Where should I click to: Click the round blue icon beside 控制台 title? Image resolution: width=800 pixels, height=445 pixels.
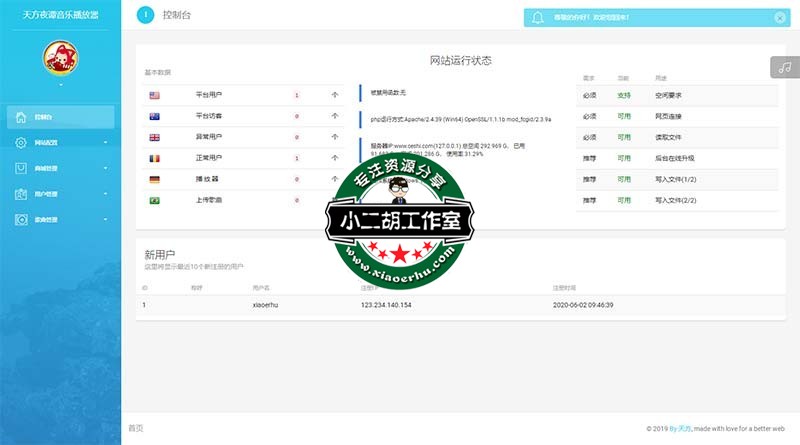[x=145, y=15]
